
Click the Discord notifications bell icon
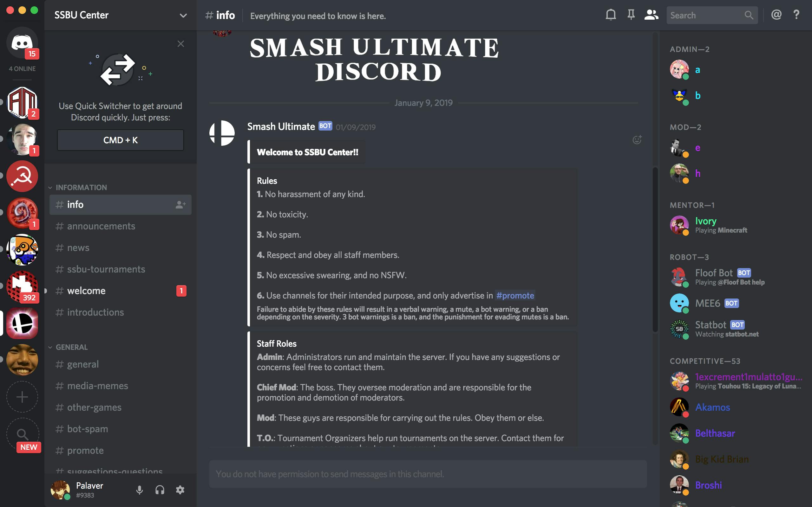tap(610, 16)
